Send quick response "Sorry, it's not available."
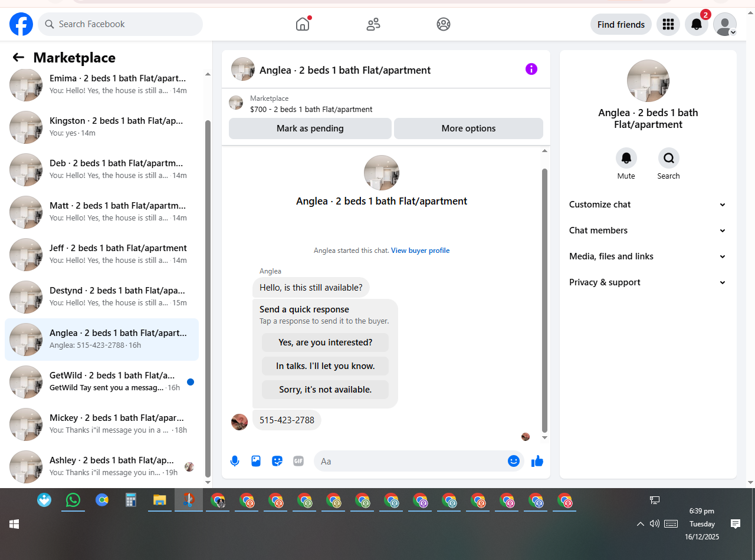 pyautogui.click(x=326, y=390)
